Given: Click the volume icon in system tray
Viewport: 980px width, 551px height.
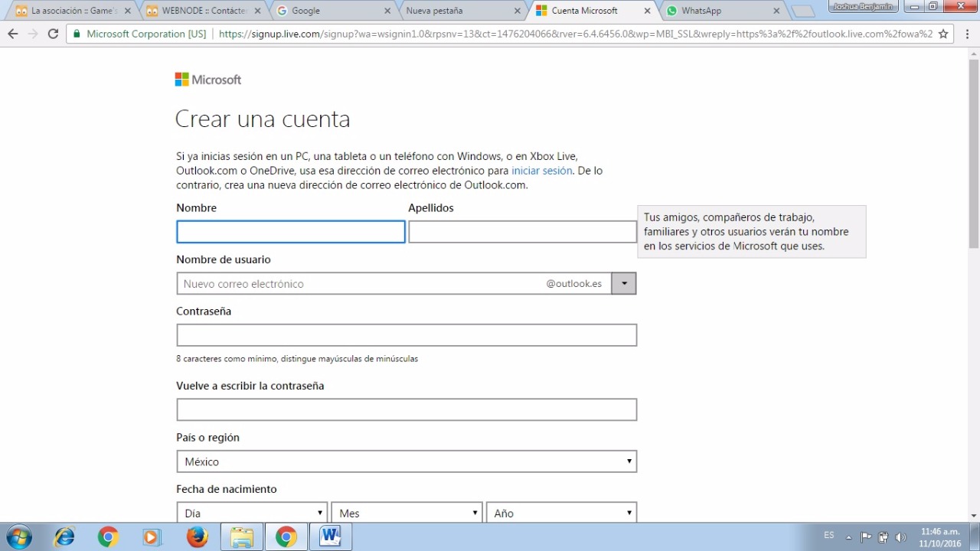Looking at the screenshot, I should pyautogui.click(x=900, y=537).
